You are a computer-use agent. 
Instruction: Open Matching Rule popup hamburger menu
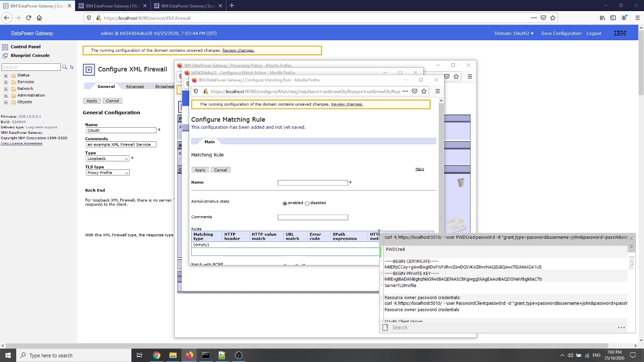point(437,92)
